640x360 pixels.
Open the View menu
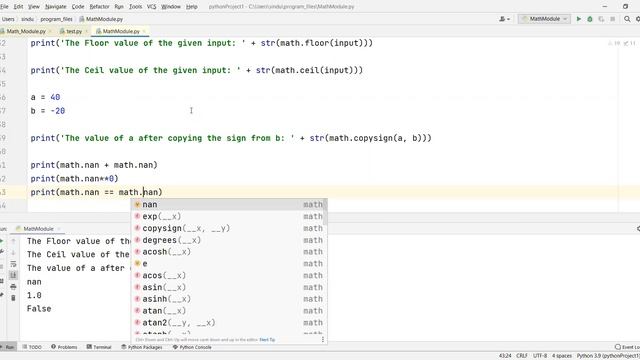point(34,7)
